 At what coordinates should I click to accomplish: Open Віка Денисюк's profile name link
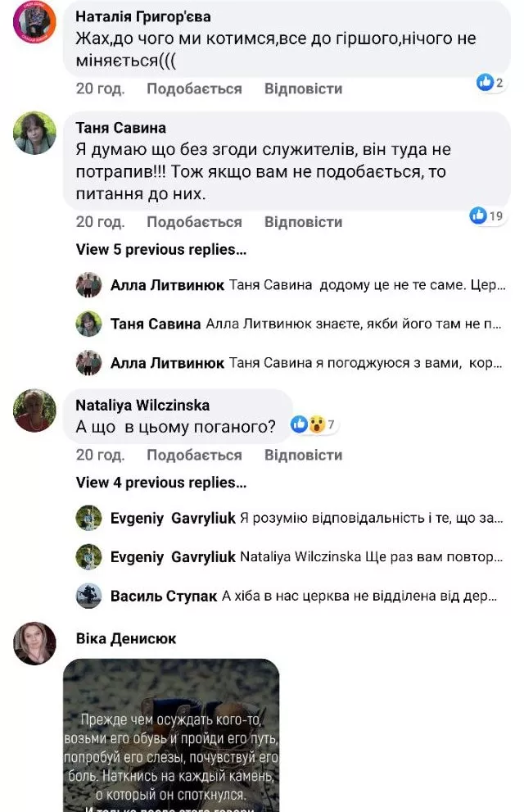(x=125, y=638)
